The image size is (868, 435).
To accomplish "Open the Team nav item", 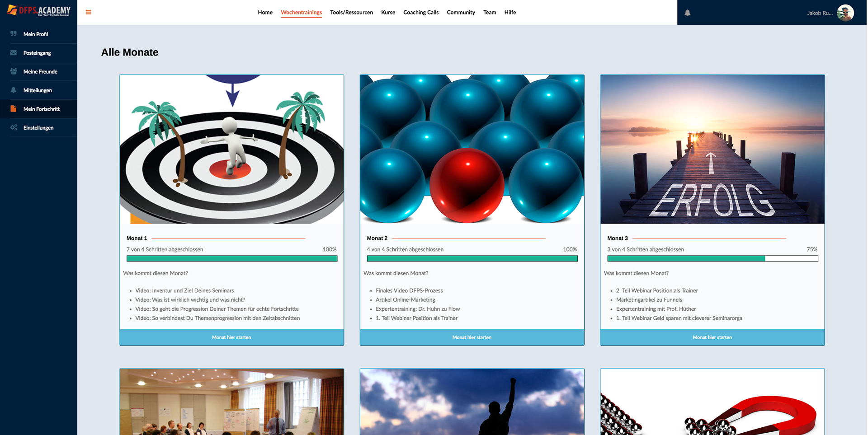I will (490, 12).
